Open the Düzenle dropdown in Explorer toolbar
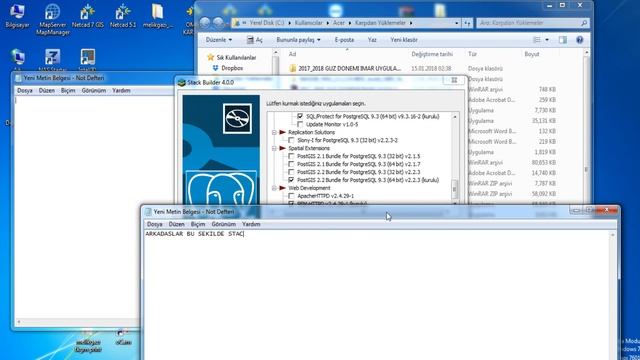Screen dimensions: 640x360 click(219, 40)
